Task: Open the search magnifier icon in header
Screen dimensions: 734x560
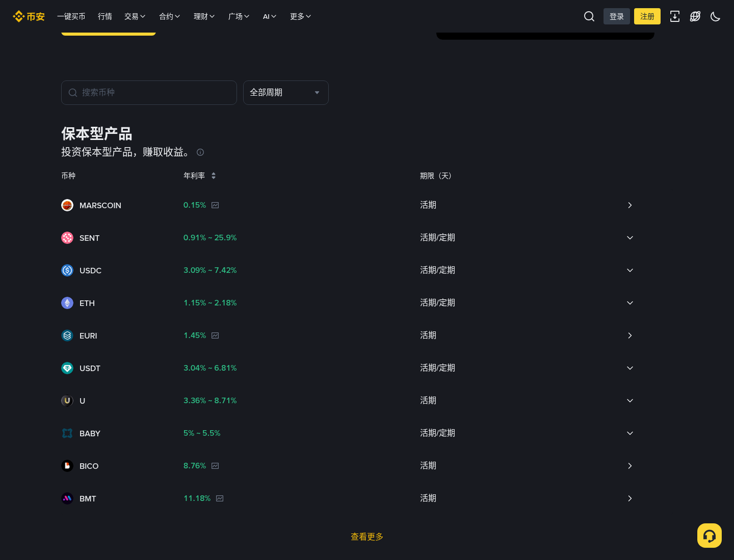Action: 589,16
